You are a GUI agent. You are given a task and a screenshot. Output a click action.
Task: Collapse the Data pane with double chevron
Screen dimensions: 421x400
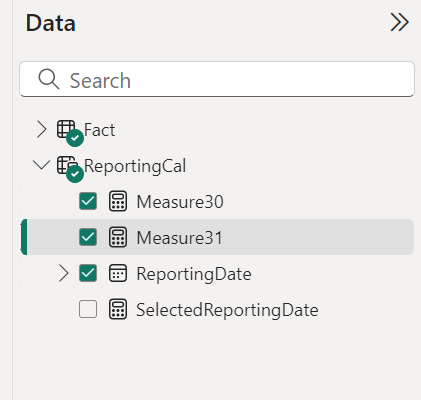399,23
